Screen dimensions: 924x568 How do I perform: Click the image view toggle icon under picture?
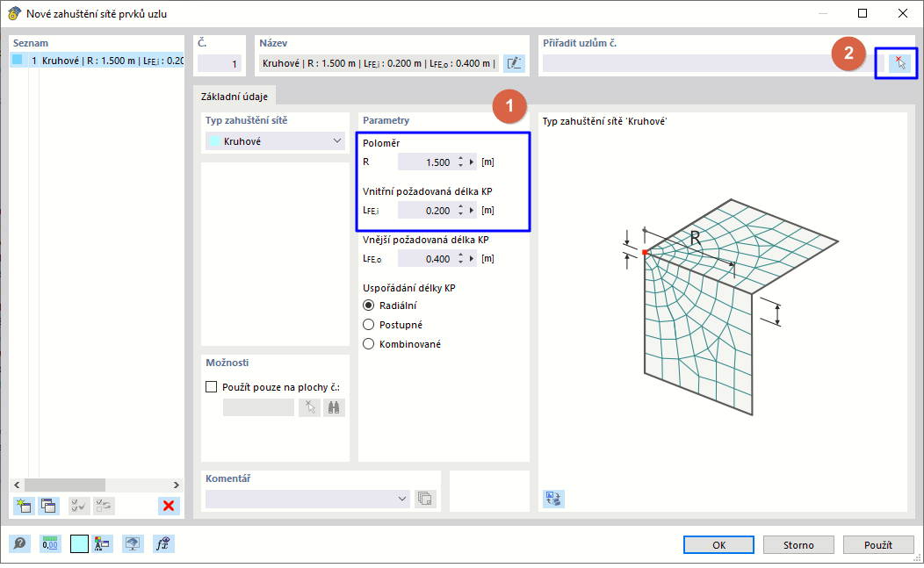pos(553,499)
